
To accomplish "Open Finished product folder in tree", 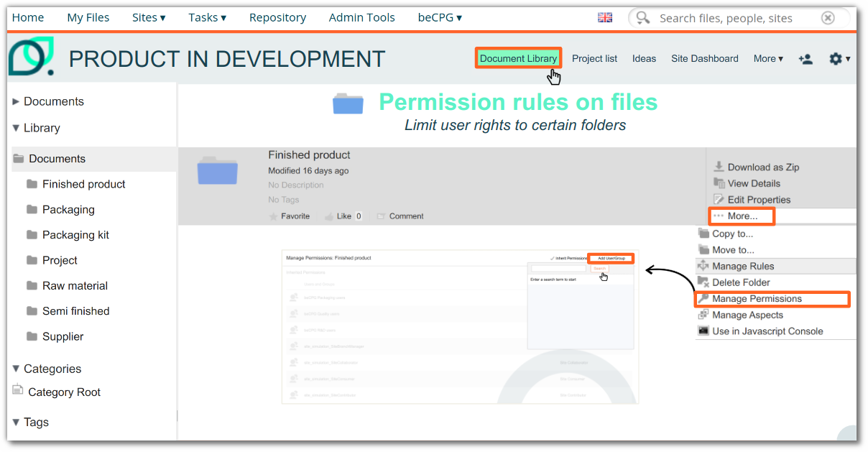I will tap(83, 184).
